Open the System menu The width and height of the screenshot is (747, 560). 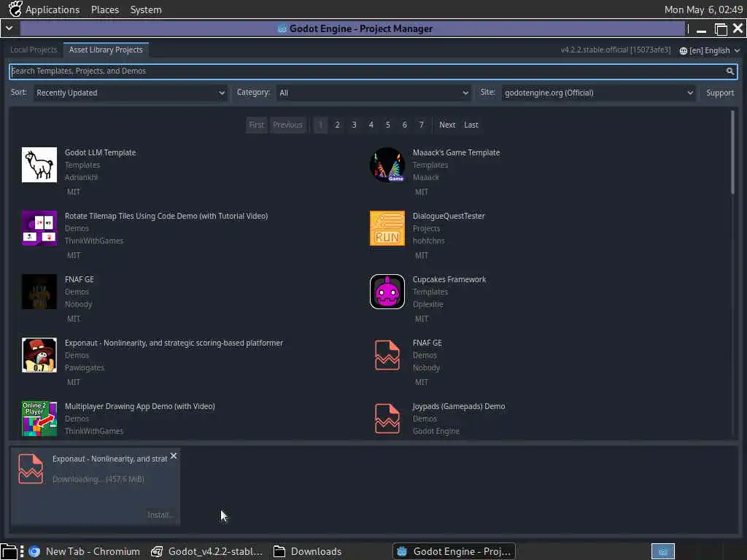point(146,9)
